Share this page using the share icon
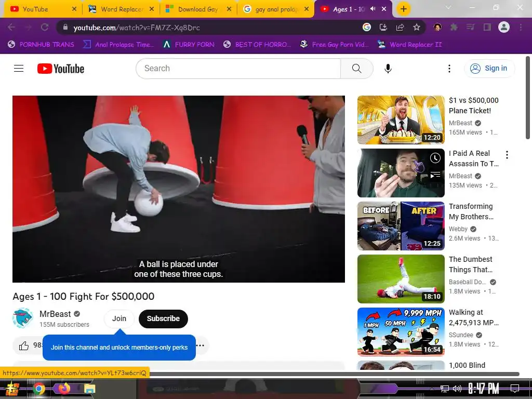532x399 pixels. tap(400, 27)
